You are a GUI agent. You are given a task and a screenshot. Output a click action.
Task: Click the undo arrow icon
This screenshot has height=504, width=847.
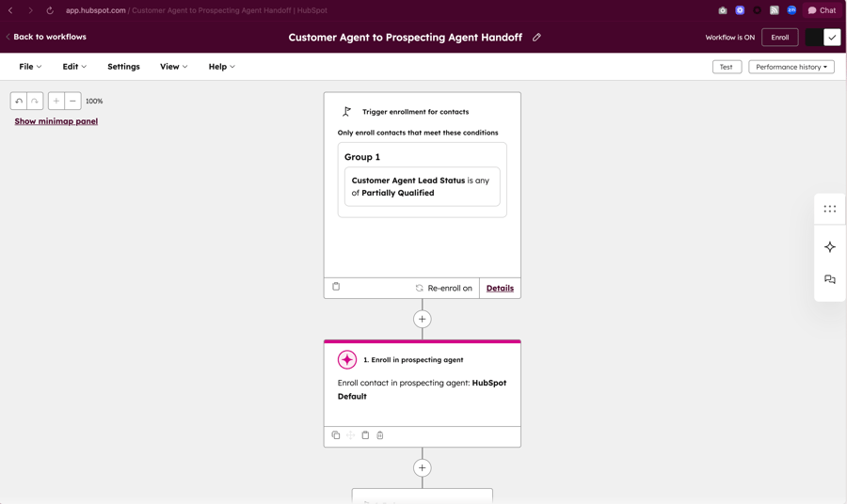tap(19, 101)
